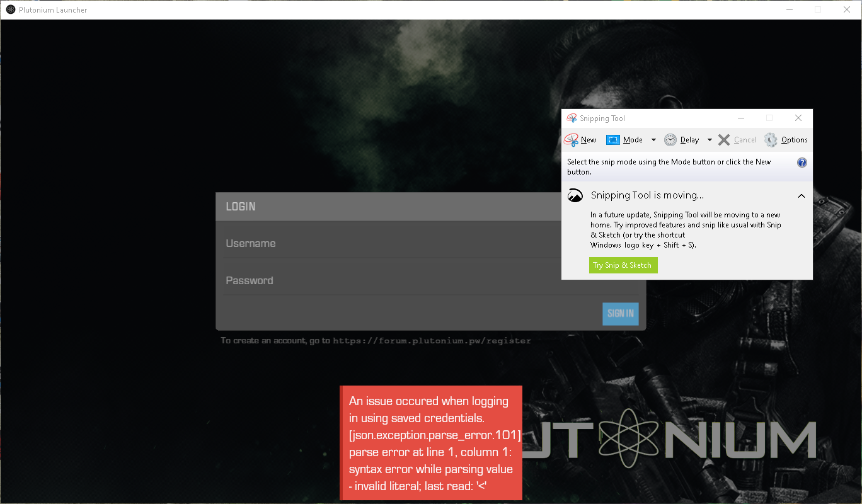The width and height of the screenshot is (862, 504).
Task: Open the Delay dropdown arrow
Action: [x=710, y=140]
